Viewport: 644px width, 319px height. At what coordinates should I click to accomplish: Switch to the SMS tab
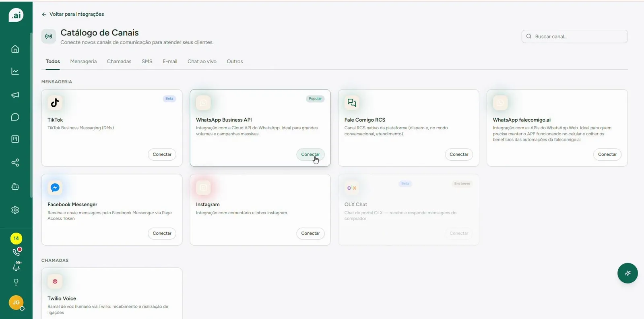coord(147,62)
